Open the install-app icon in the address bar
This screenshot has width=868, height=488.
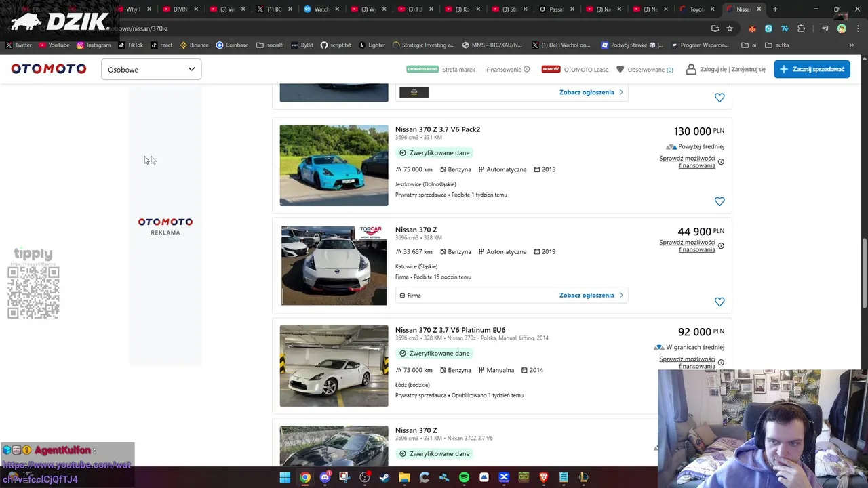715,28
